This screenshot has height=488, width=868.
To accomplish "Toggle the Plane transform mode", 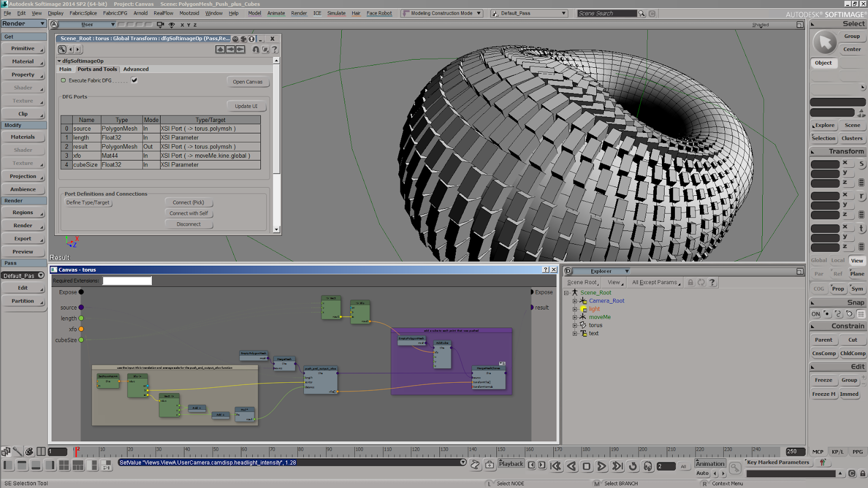I will [x=857, y=274].
